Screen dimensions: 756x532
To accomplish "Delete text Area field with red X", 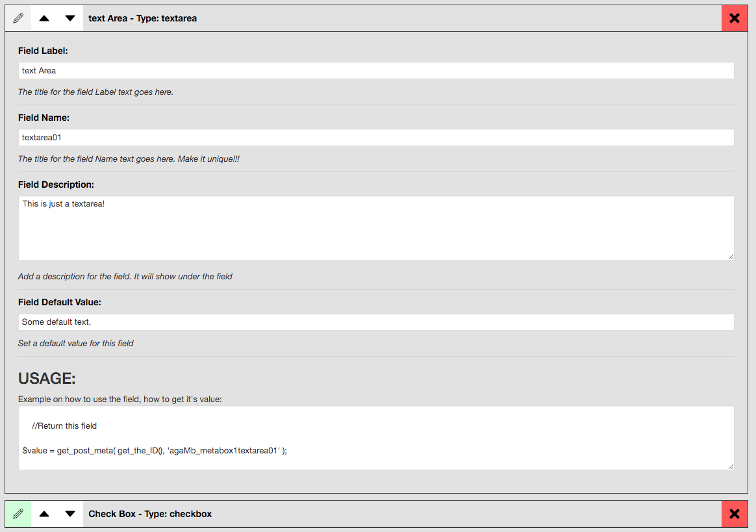I will click(x=735, y=18).
